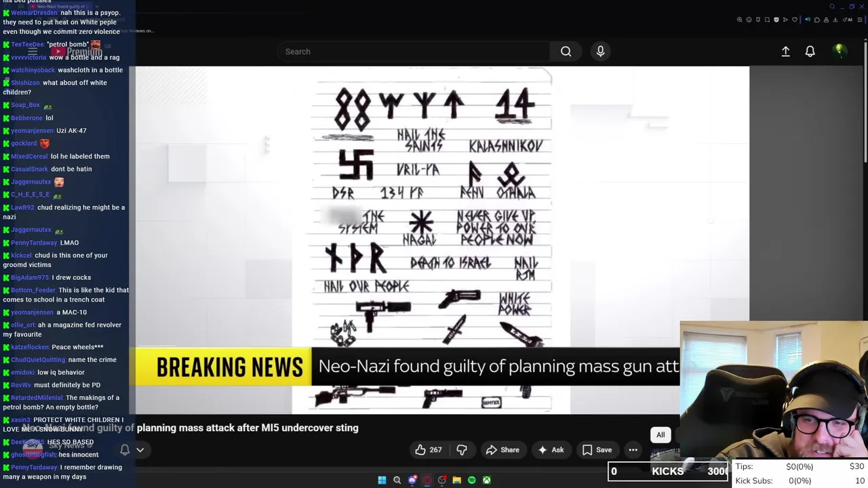The height and width of the screenshot is (488, 868).
Task: Select the All filter chip
Action: (660, 434)
